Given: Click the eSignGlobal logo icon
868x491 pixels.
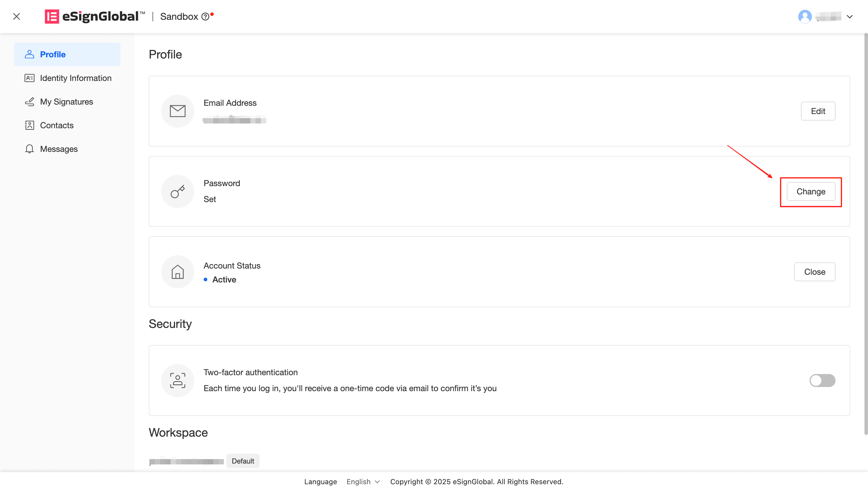Looking at the screenshot, I should [x=52, y=17].
